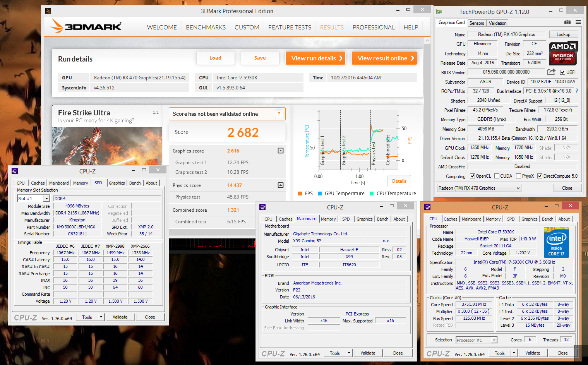Toggle the PhysX checkbox
Screen dimensions: 588x365
pyautogui.click(x=518, y=176)
